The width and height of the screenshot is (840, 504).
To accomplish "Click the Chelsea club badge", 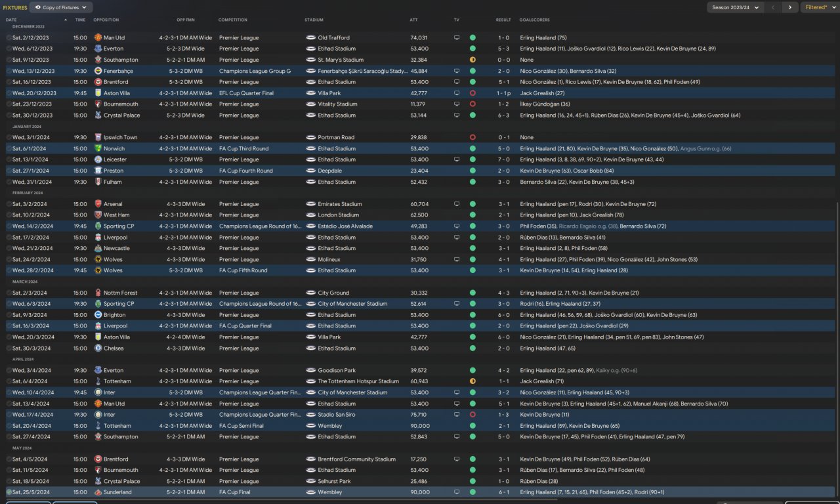I will (98, 348).
